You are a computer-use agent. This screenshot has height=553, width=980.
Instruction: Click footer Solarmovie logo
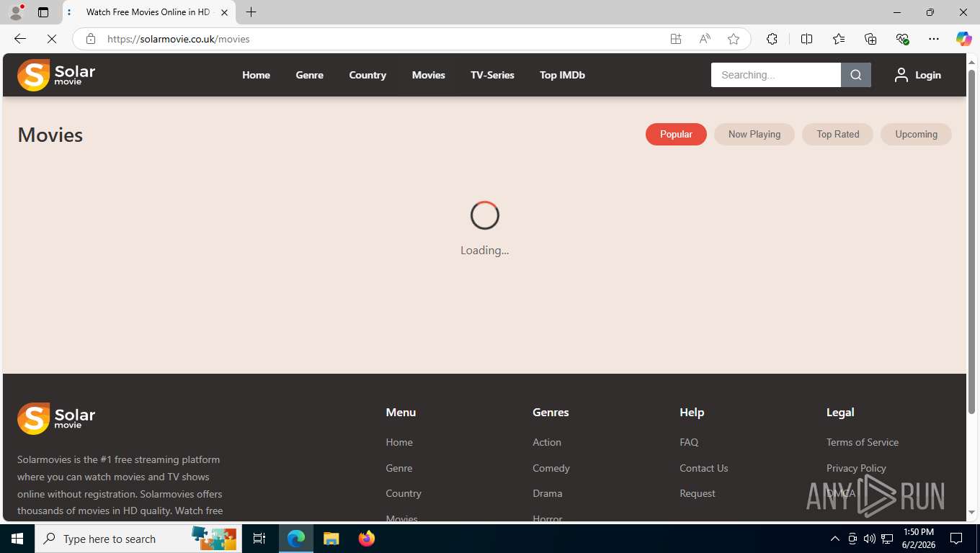[56, 418]
